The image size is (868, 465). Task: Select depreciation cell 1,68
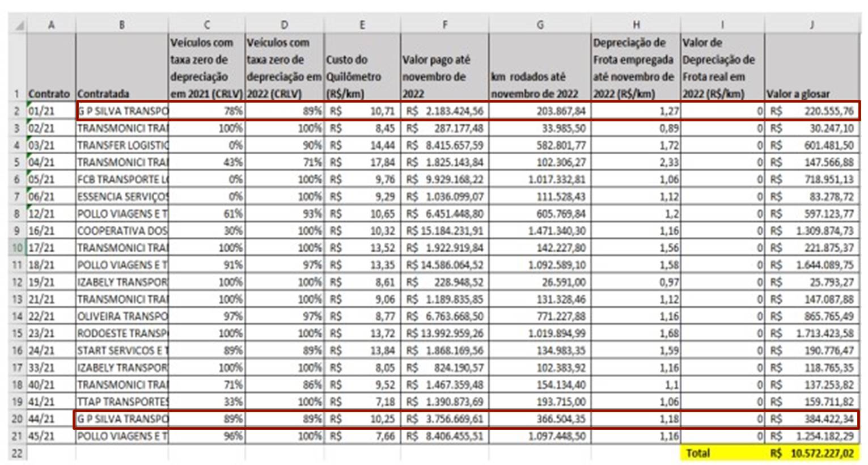pos(636,333)
